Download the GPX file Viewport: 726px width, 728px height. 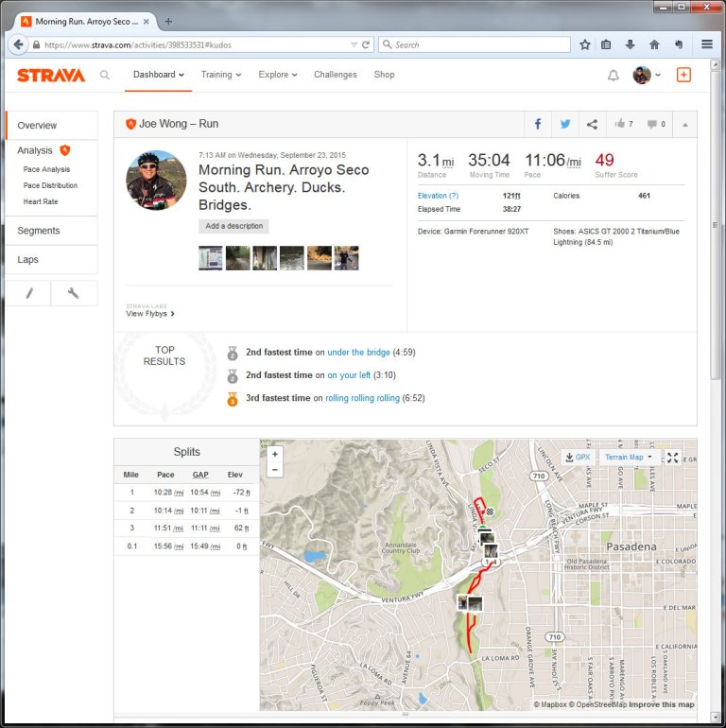[578, 458]
